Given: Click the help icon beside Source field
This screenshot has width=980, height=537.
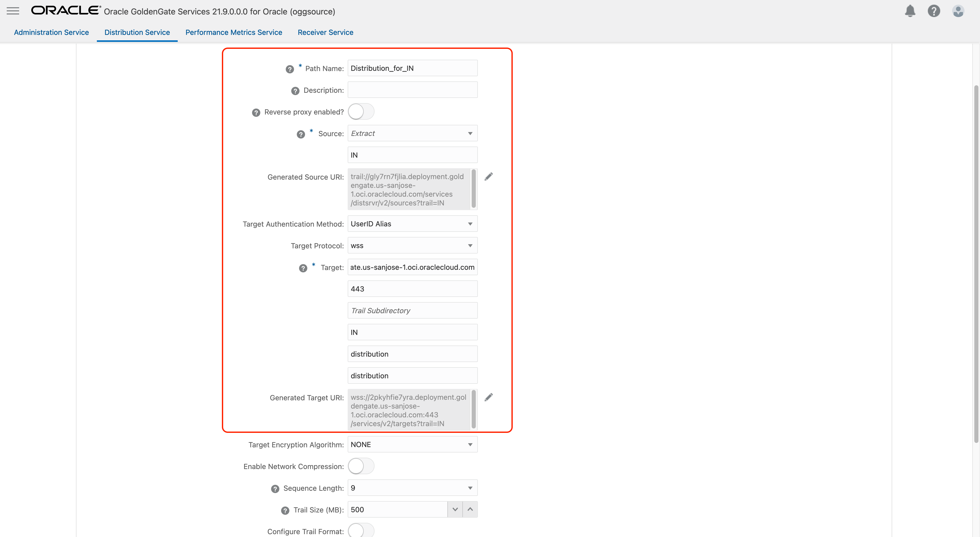Looking at the screenshot, I should (301, 134).
